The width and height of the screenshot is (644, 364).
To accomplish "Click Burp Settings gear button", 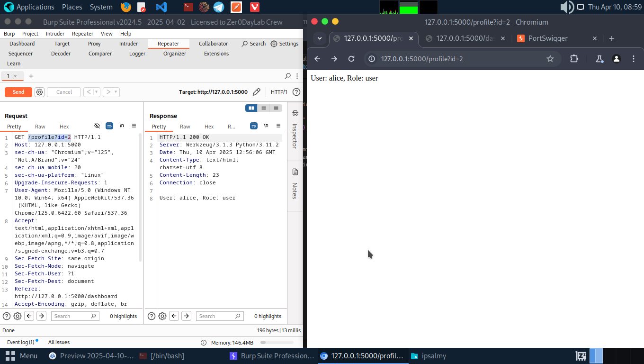I will click(285, 44).
